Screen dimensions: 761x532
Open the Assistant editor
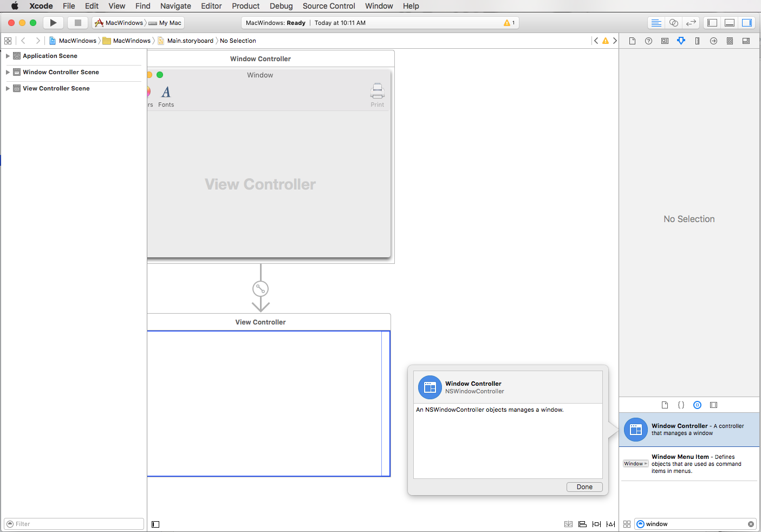click(x=674, y=23)
